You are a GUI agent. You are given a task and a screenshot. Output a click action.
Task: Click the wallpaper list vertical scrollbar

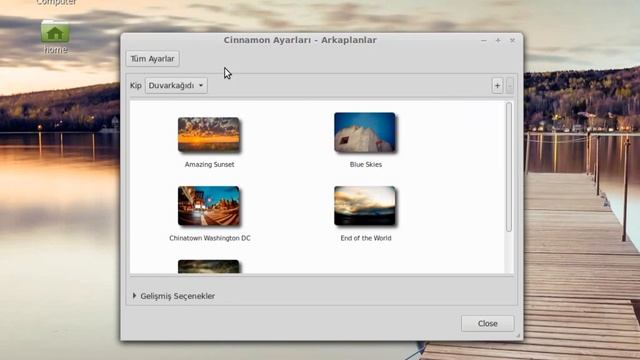[509, 167]
